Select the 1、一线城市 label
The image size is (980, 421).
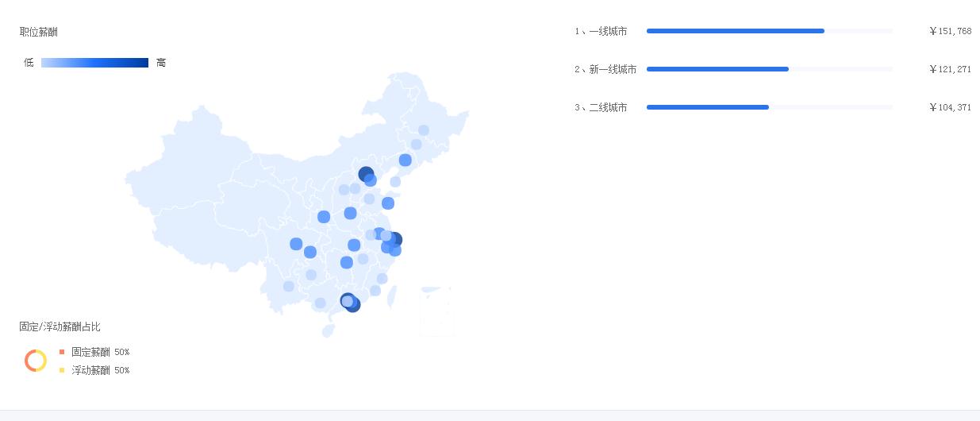click(601, 31)
